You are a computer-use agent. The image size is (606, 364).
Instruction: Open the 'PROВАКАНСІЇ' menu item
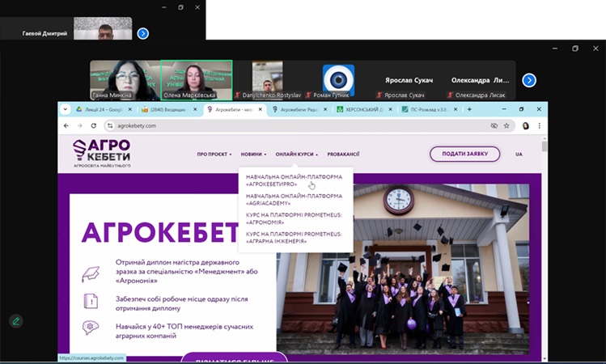343,154
